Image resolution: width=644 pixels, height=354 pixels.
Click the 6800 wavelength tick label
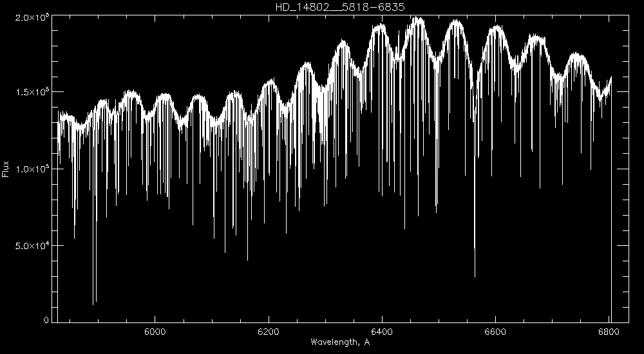coord(609,332)
